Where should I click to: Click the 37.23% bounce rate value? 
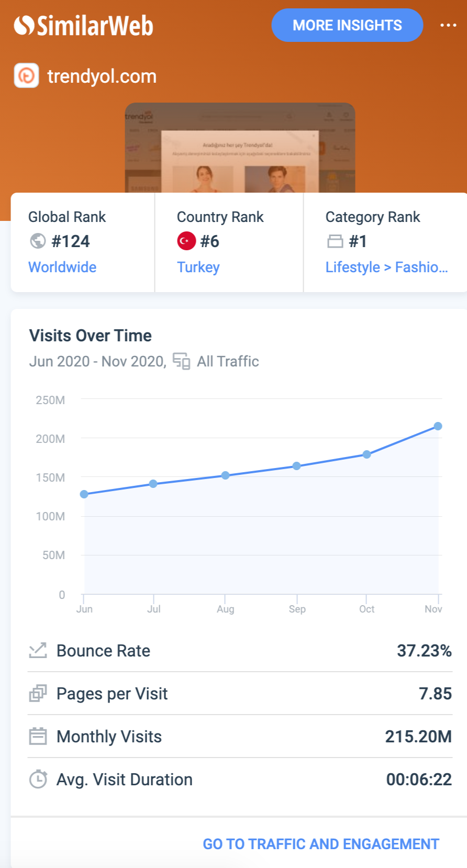point(424,651)
